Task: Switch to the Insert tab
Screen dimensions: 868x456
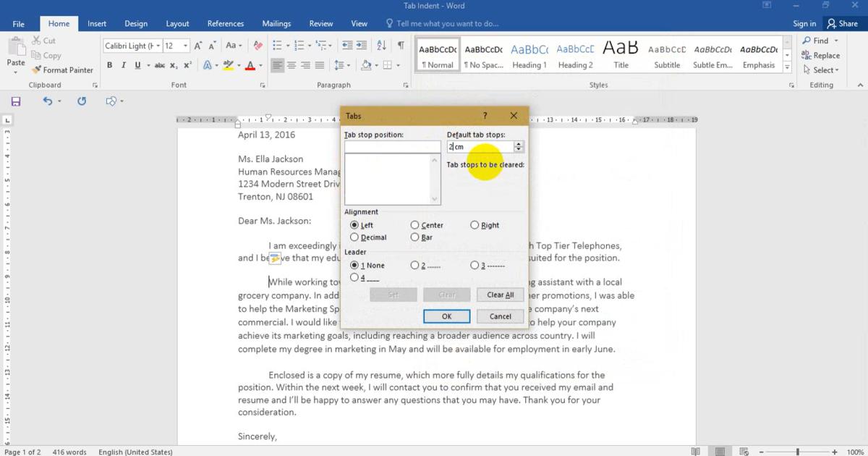Action: (97, 24)
